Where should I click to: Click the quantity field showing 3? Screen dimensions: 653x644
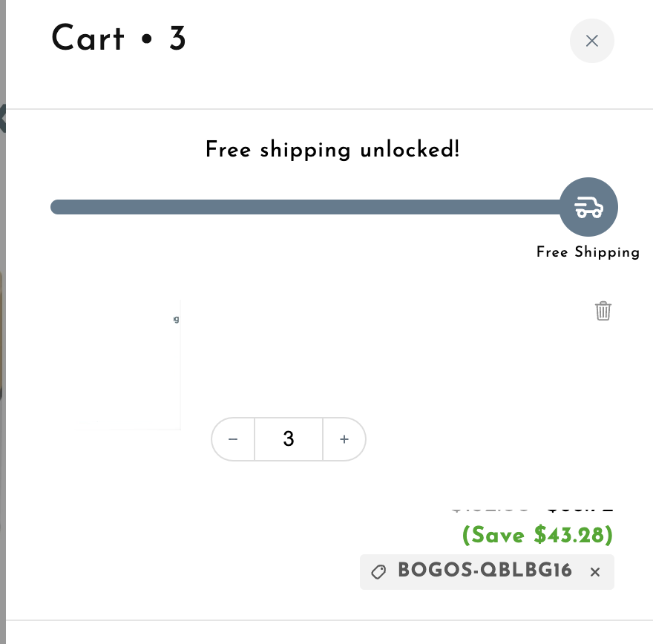(x=289, y=439)
